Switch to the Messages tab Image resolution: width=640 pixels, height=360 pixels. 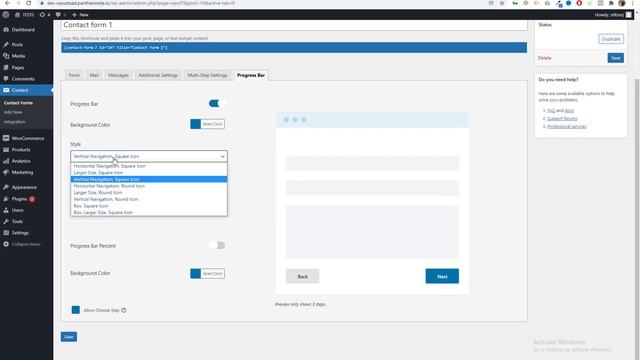point(118,75)
